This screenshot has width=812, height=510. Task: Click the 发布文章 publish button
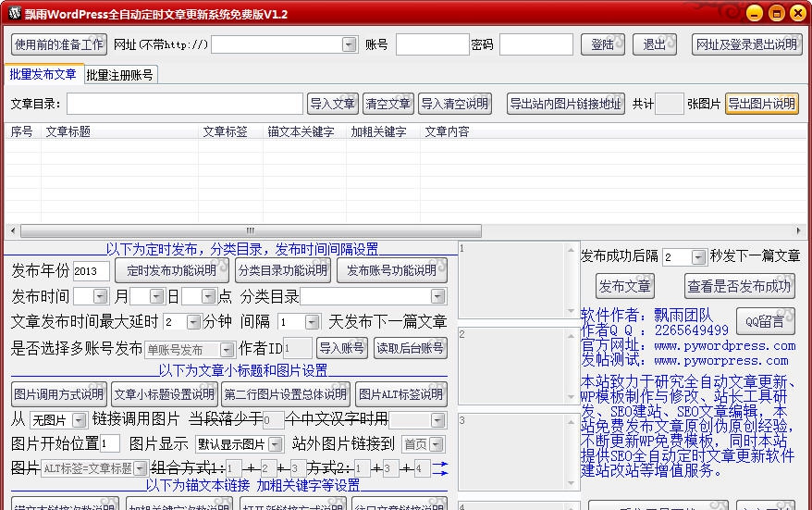click(625, 286)
